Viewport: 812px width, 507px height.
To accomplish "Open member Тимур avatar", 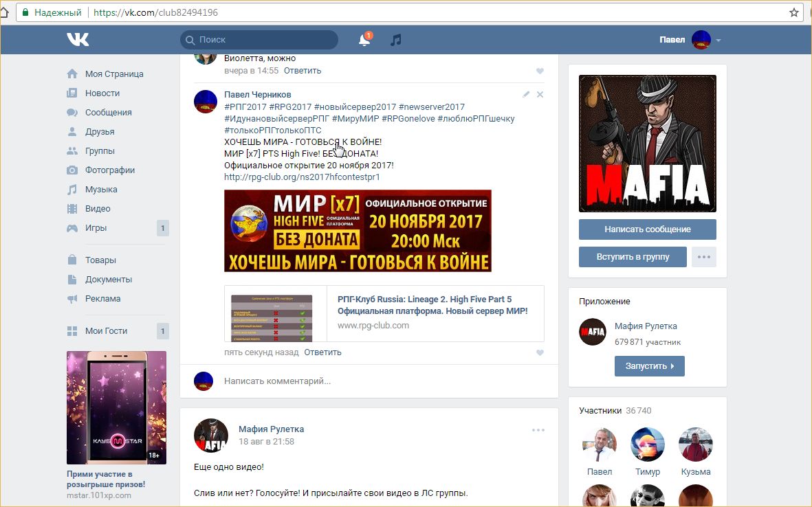I will 647,444.
